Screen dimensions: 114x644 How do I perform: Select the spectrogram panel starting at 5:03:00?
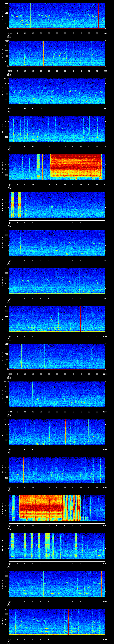(x=57, y=91)
